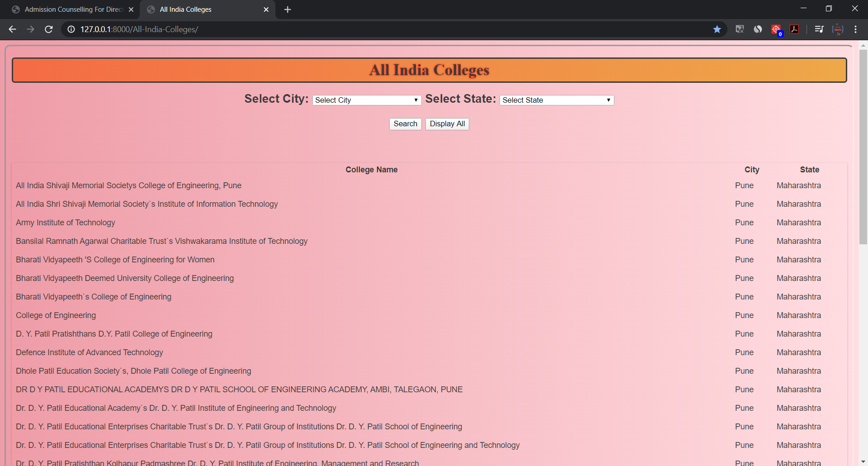Open the red extension with 0 badge

tap(776, 30)
